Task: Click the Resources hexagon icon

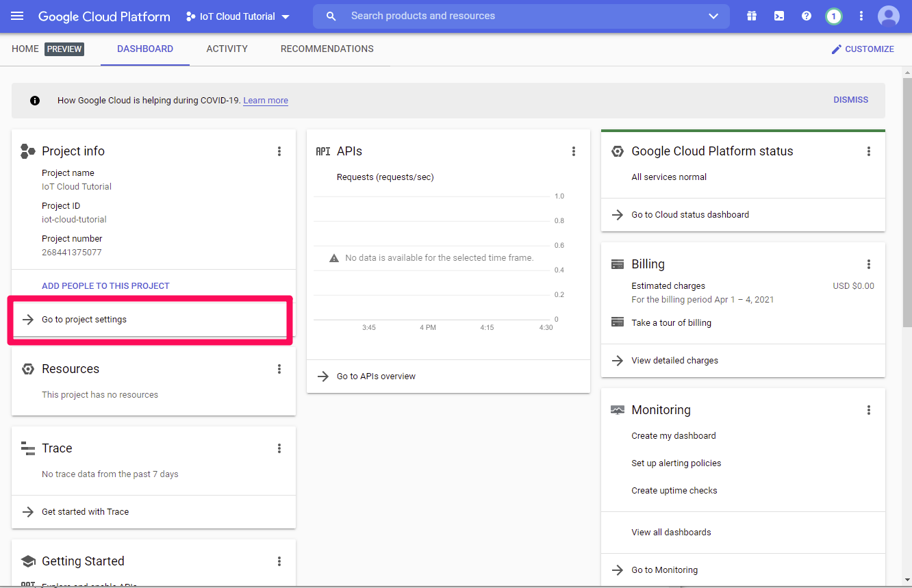Action: [x=28, y=369]
